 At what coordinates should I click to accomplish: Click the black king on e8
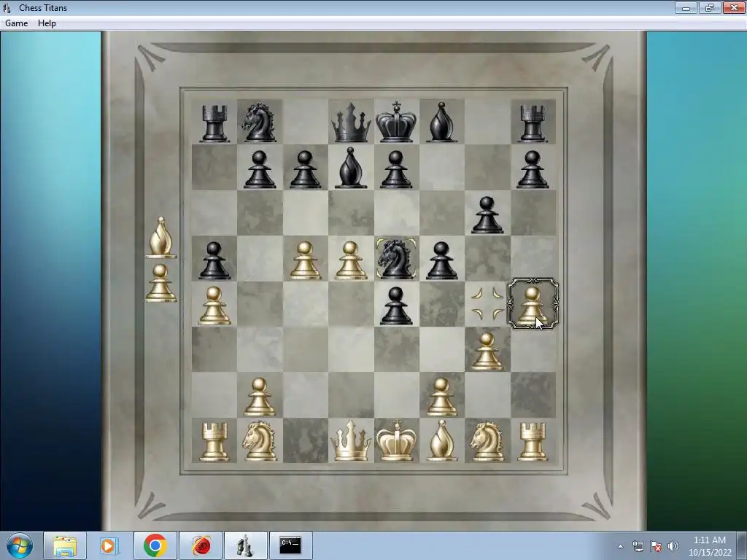396,122
